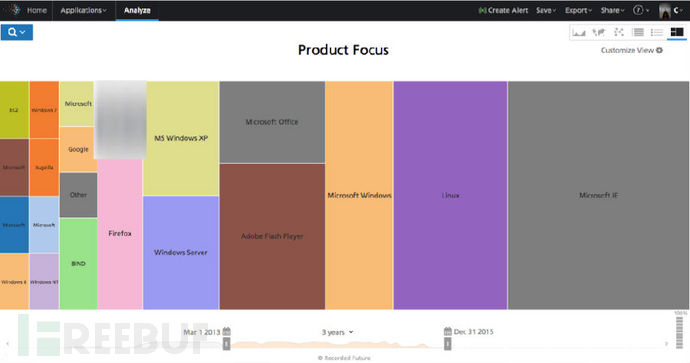690x363 pixels.
Task: Select the Linux treemap block
Action: coord(450,195)
